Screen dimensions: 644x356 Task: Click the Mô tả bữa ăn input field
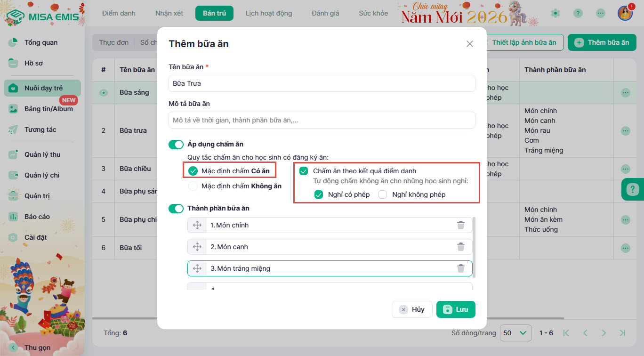322,120
